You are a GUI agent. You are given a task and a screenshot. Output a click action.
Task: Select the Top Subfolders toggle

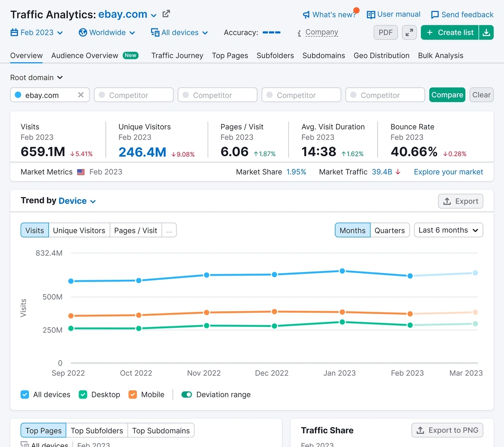97,431
